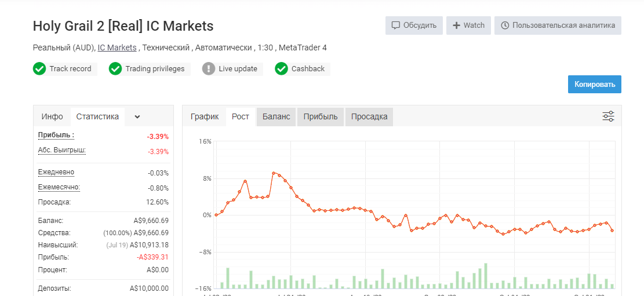Show the Прибыль chart tab
This screenshot has width=644, height=296.
pyautogui.click(x=321, y=116)
